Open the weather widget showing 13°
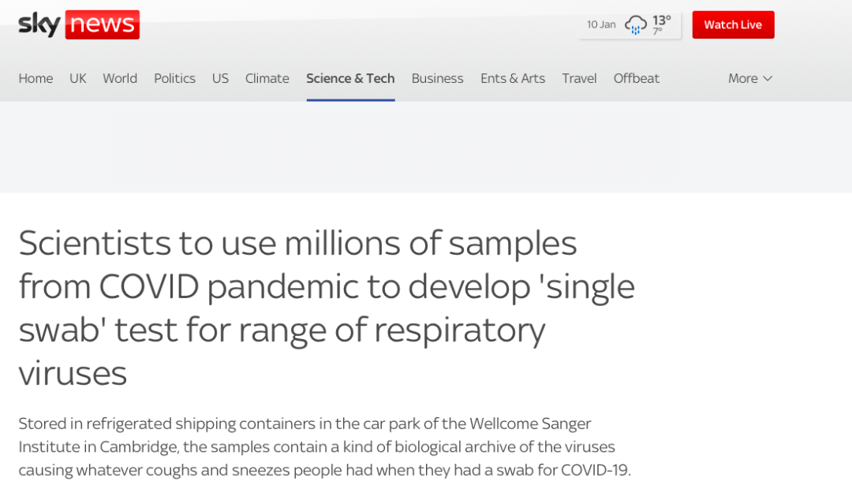The height and width of the screenshot is (504, 852). pos(630,25)
